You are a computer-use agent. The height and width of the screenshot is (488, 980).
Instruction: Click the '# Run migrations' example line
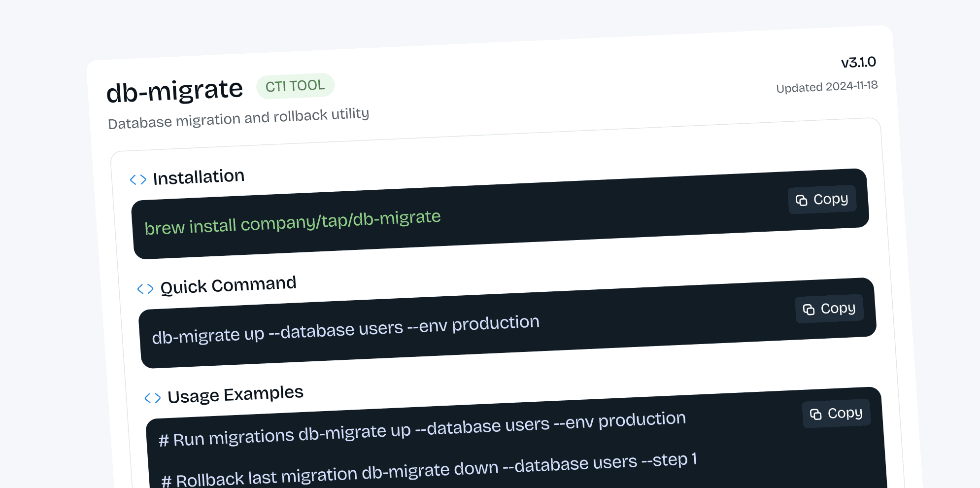422,429
